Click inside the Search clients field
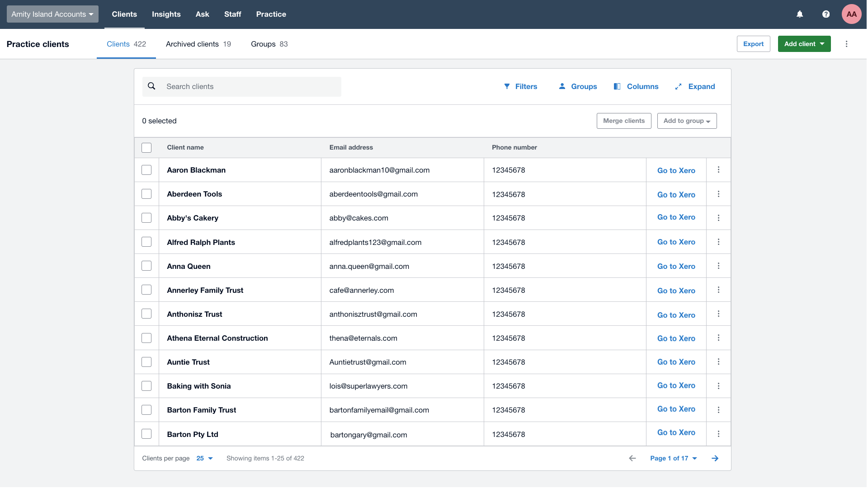This screenshot has height=488, width=868. click(249, 86)
